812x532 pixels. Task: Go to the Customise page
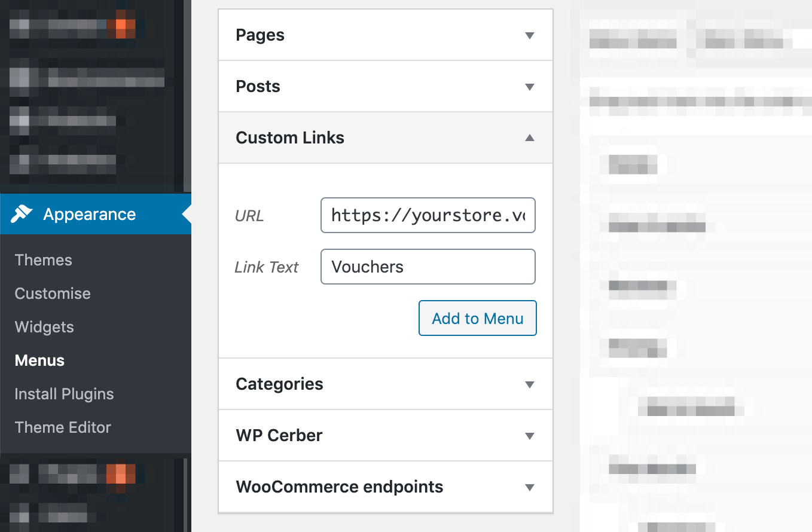pos(53,293)
